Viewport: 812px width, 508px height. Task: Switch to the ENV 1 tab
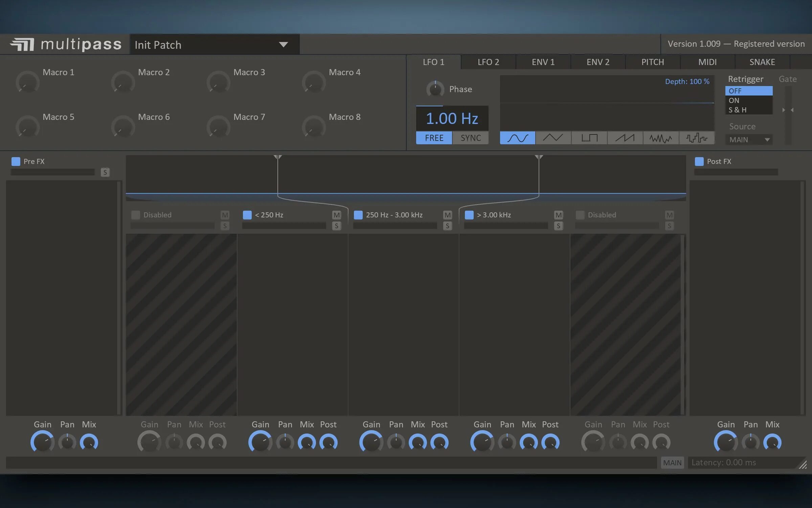pos(543,62)
